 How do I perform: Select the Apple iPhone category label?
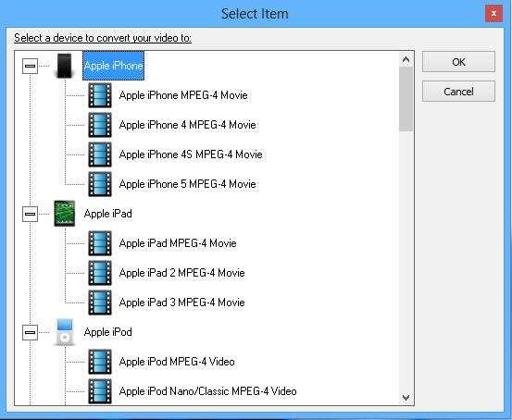tap(113, 66)
